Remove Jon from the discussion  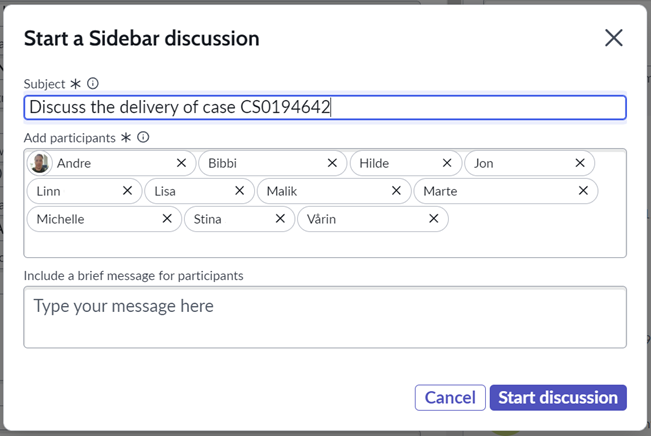point(580,163)
